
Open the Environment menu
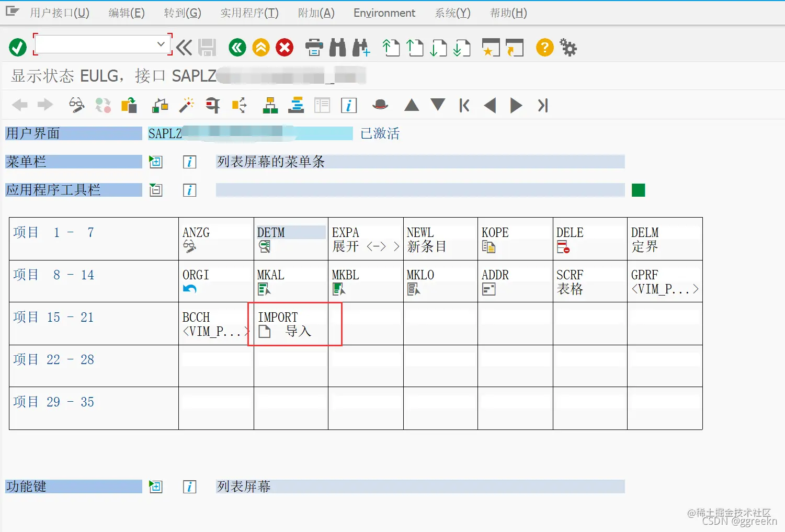(384, 13)
